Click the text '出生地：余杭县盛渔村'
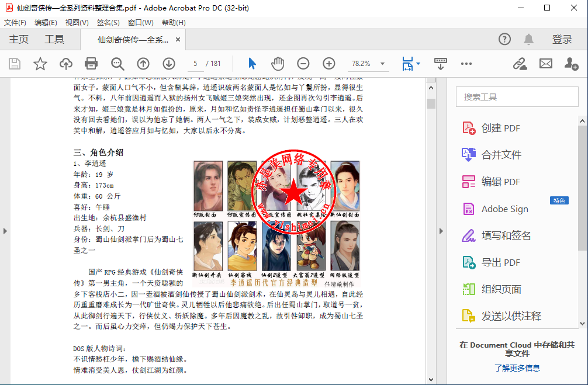Screen dimensions: 588x385 click(x=110, y=218)
